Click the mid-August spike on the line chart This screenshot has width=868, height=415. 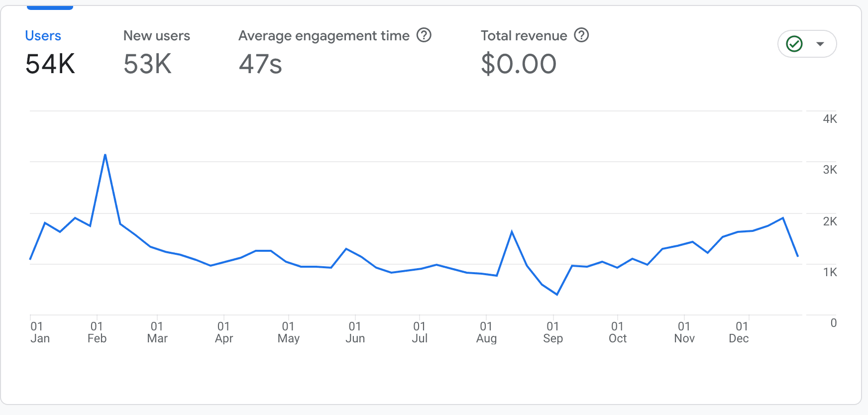pyautogui.click(x=512, y=232)
